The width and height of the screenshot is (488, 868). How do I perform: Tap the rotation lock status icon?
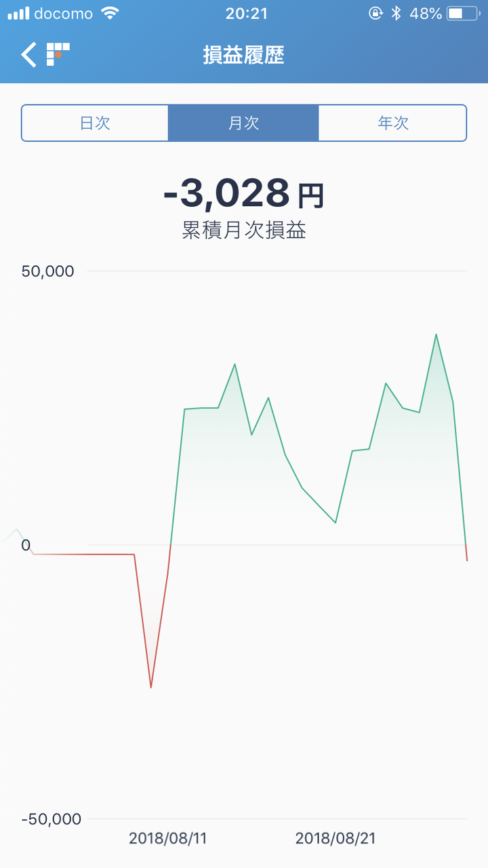375,13
